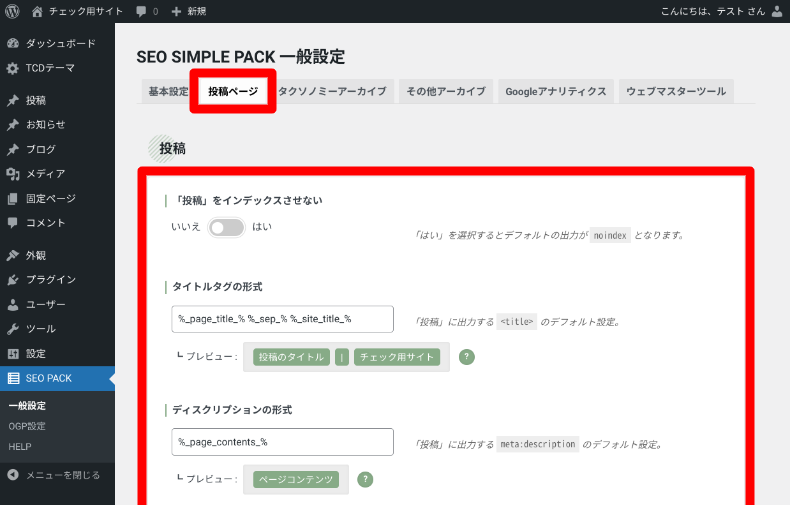Open the ダッシュボード menu label
Screen dimensions: 790x505
click(x=61, y=43)
